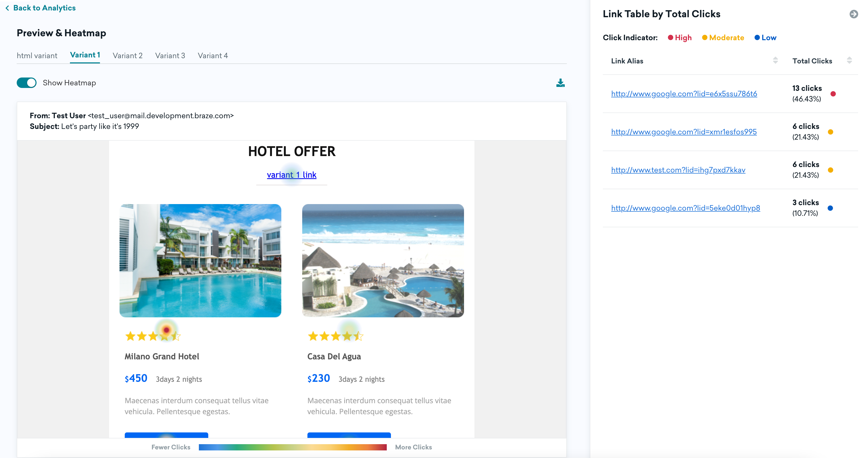Toggle the Show Heatmap switch off
The height and width of the screenshot is (458, 868).
(x=27, y=82)
